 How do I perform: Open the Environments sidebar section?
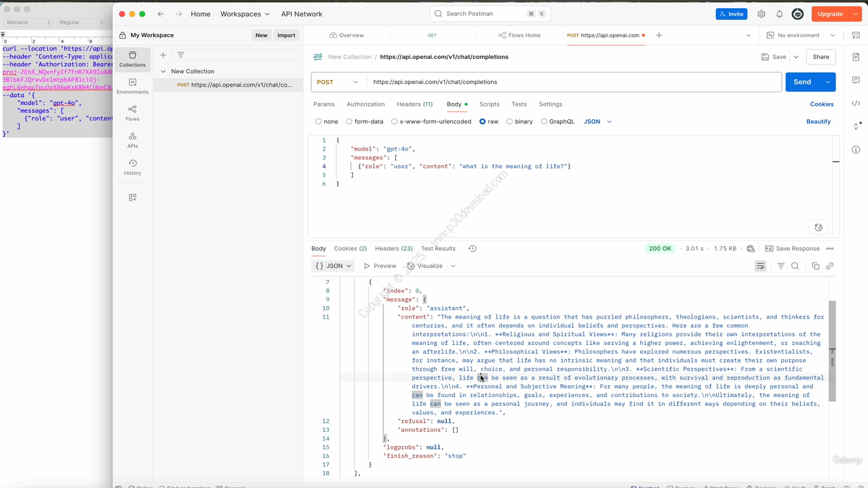[x=132, y=86]
